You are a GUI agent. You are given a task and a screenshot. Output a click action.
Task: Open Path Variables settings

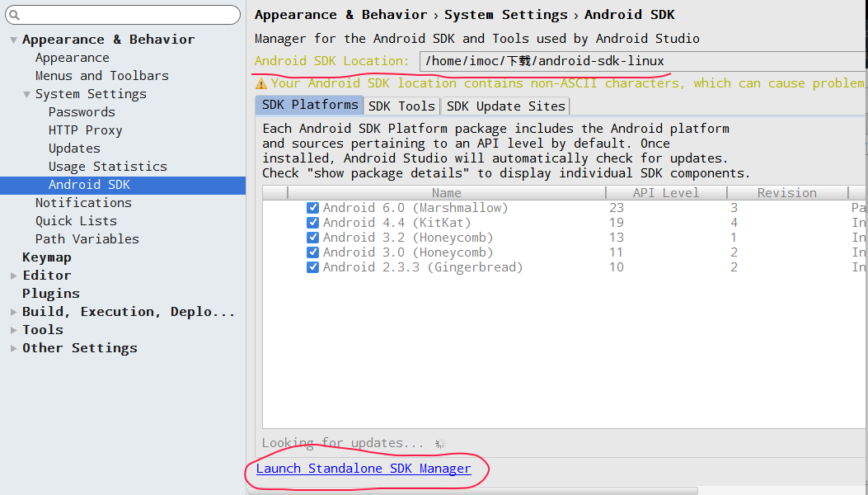(x=87, y=239)
